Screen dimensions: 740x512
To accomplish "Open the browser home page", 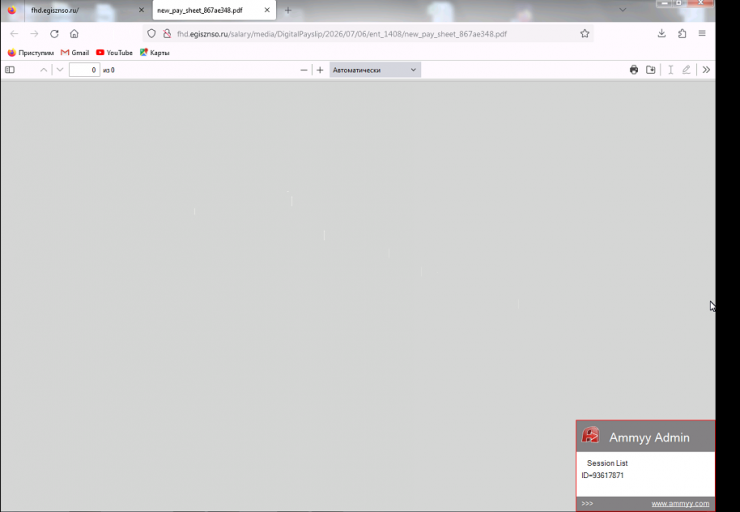I will pos(74,34).
